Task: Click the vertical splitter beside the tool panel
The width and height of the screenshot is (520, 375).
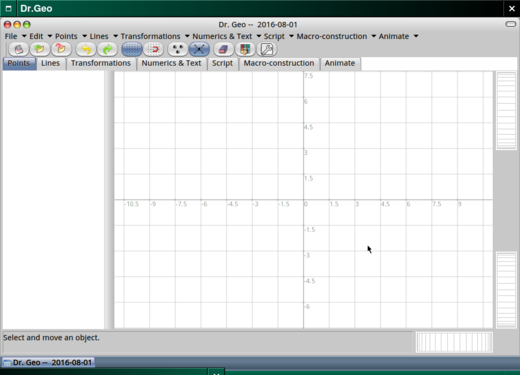Action: point(109,200)
